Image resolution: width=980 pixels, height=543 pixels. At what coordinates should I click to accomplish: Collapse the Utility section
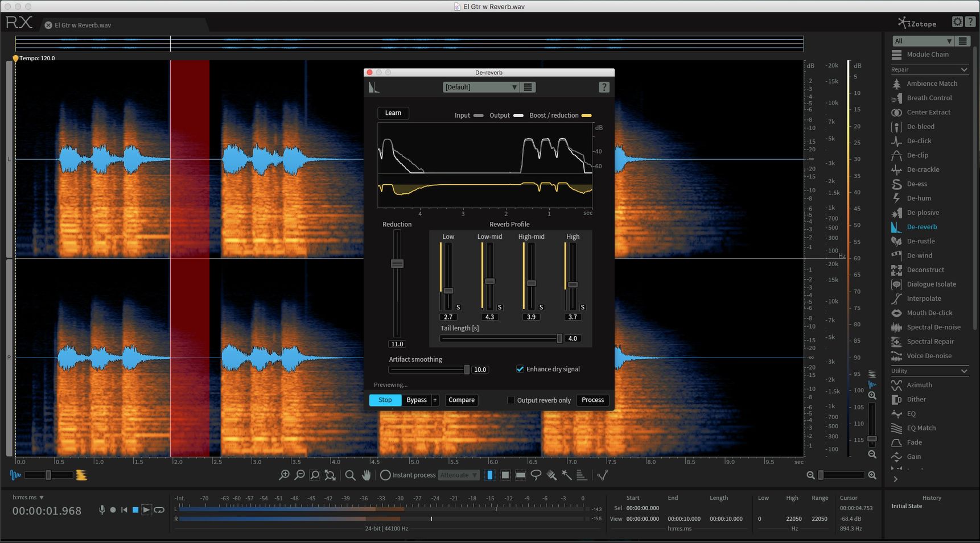pyautogui.click(x=964, y=371)
